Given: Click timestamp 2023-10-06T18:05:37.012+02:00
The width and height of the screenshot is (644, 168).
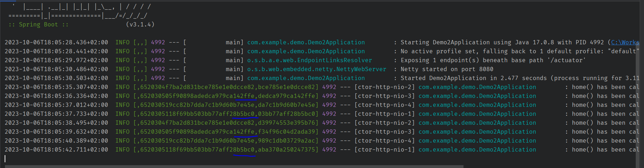Looking at the screenshot, I should (56, 105).
